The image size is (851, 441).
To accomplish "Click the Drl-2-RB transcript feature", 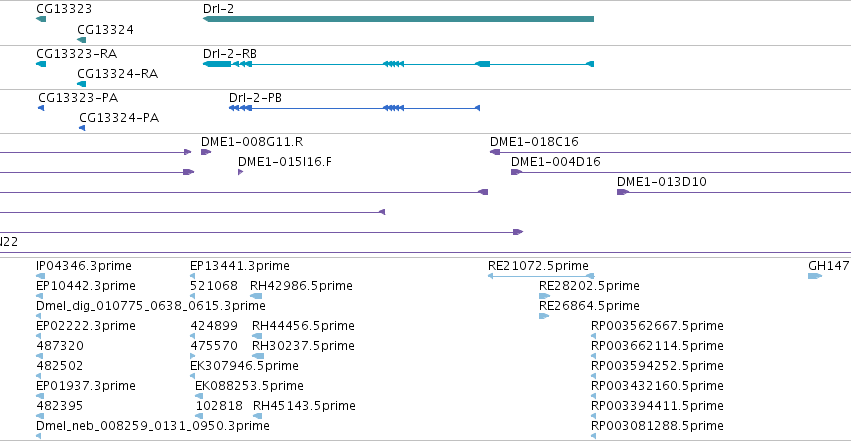I will (398, 64).
